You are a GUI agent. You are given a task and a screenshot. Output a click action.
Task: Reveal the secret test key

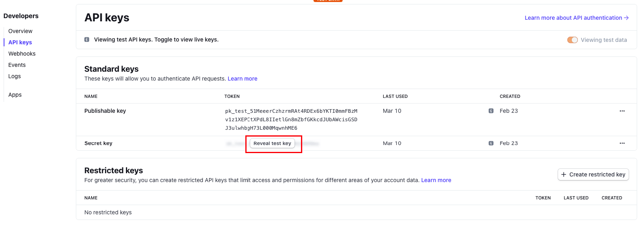point(272,143)
